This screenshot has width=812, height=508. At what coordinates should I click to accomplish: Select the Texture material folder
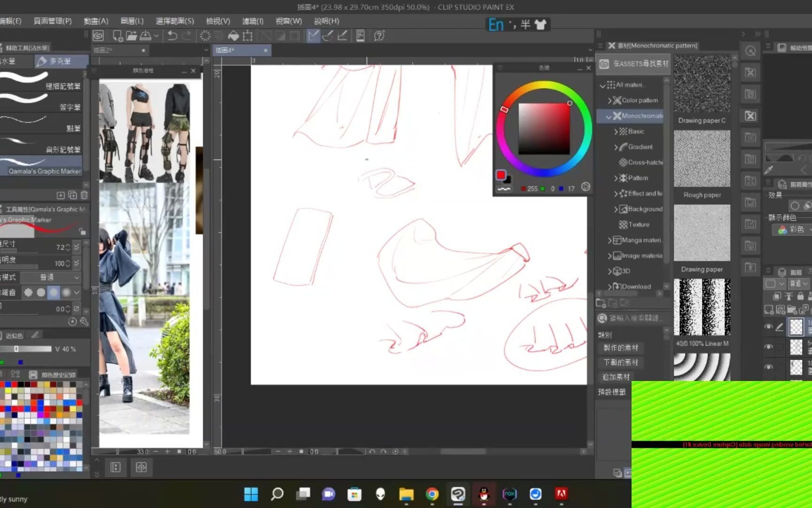point(634,224)
